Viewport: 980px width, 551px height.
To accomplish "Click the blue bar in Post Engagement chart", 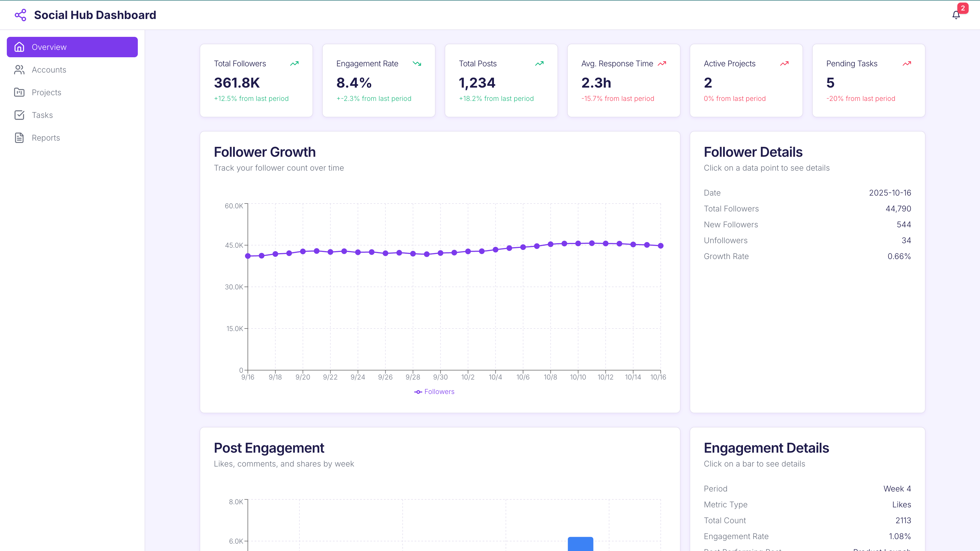I will (x=580, y=544).
